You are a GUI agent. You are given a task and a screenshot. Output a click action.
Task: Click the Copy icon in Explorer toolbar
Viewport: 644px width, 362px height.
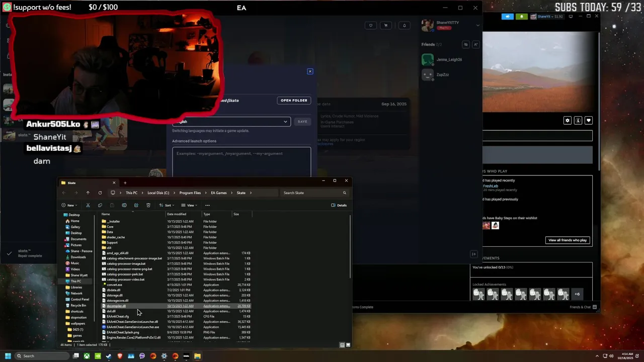(100, 205)
